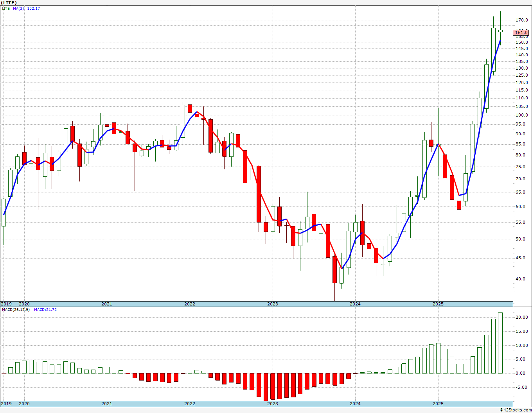Click 2021 on the price chart time axis
532x413 pixels.
click(x=107, y=304)
